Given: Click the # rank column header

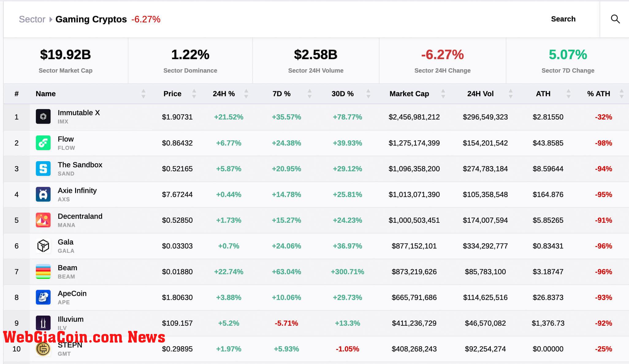Looking at the screenshot, I should coord(17,94).
